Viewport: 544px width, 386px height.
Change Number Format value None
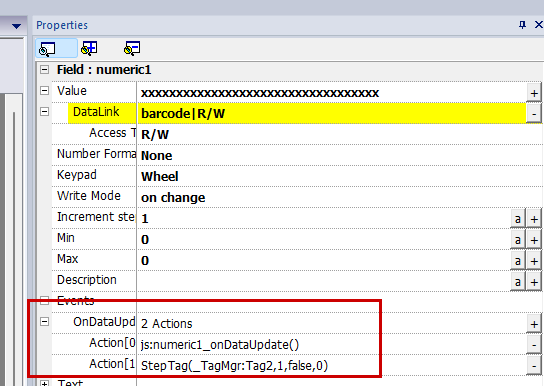[340, 155]
